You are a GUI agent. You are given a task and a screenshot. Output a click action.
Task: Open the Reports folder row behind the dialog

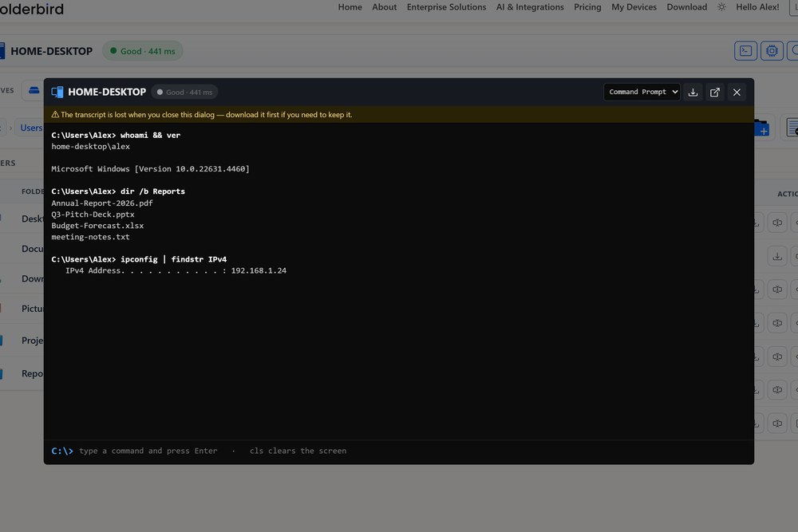click(x=32, y=373)
